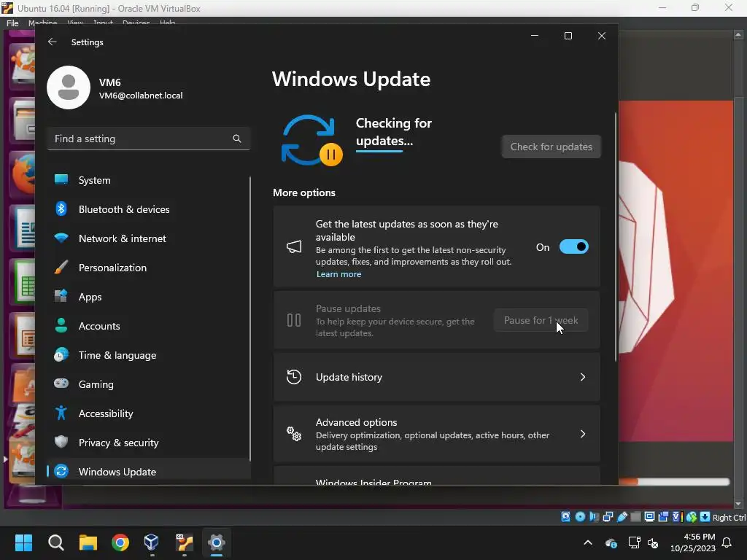Click the Settings gear on taskbar
Viewport: 747px width, 560px height.
(216, 542)
